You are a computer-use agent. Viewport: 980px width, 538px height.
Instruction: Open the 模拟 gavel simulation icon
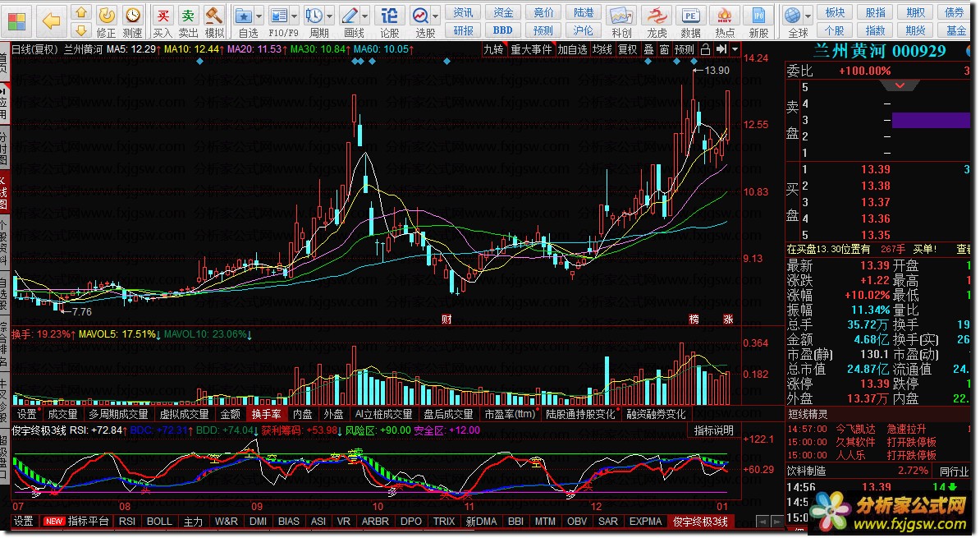point(214,15)
